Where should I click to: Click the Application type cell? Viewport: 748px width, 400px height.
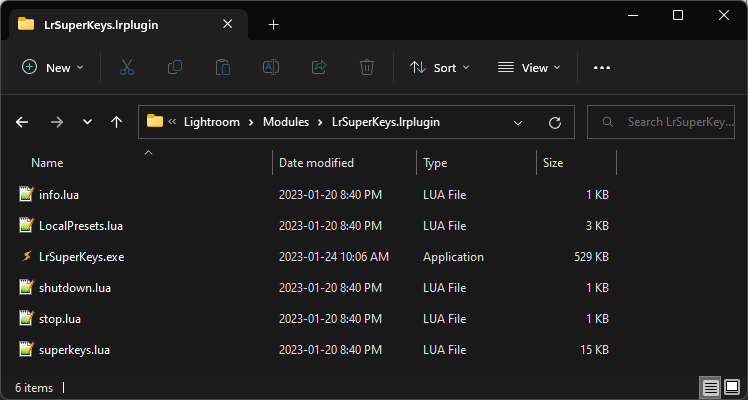(x=453, y=257)
